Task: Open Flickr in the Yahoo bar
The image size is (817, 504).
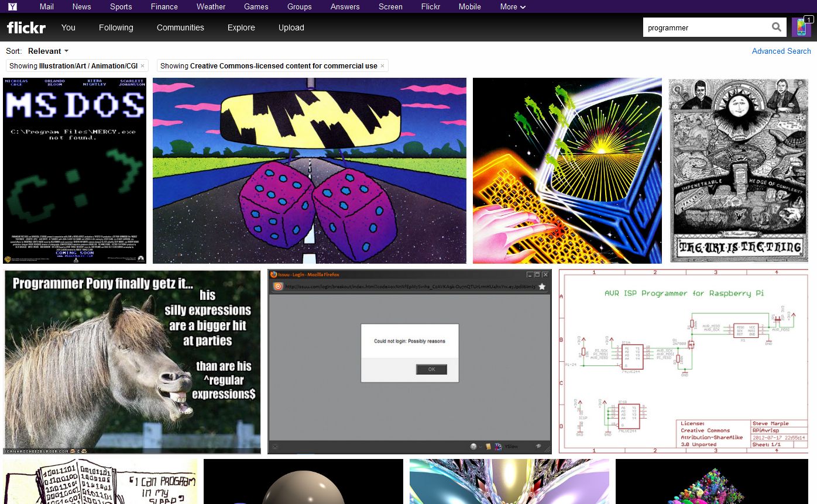Action: [x=431, y=7]
